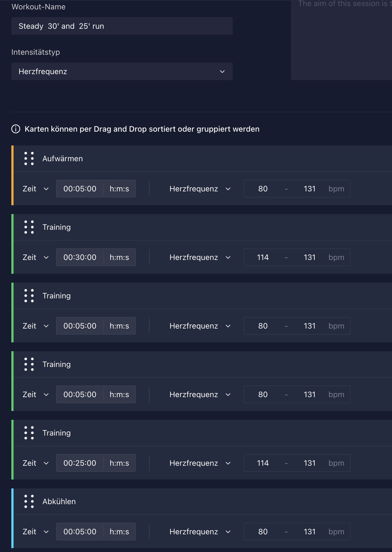Click the drag handle on the 30-minute Training card
Image resolution: width=392 pixels, height=552 pixels.
(x=29, y=227)
